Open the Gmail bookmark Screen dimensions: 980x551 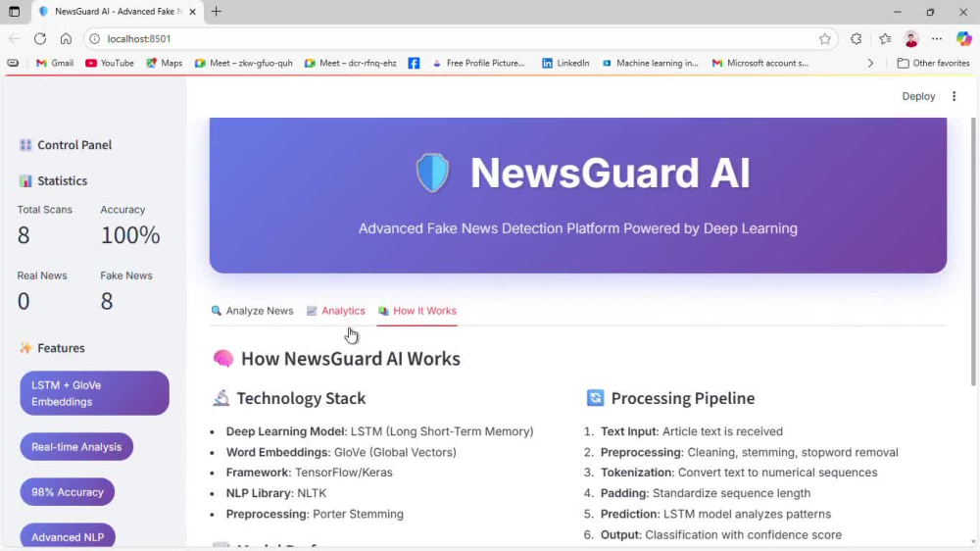click(x=55, y=63)
